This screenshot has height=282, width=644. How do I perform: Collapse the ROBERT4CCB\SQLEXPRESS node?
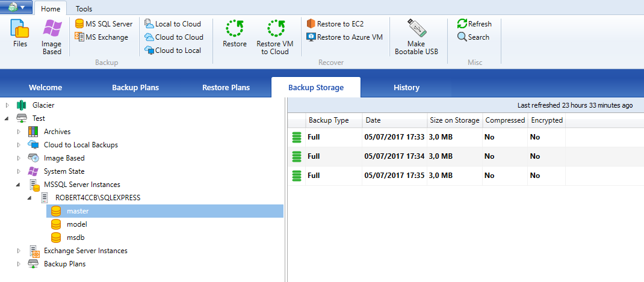tap(30, 198)
